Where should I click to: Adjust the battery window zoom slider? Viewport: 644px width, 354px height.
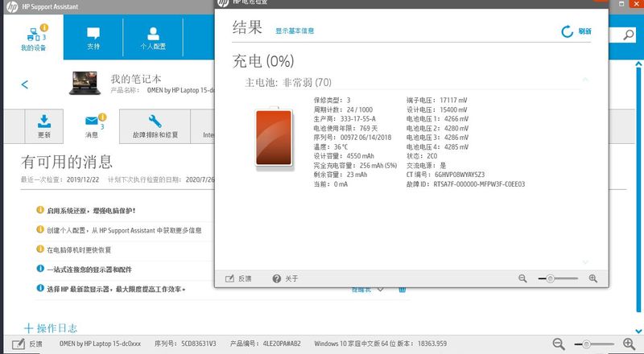pyautogui.click(x=551, y=278)
